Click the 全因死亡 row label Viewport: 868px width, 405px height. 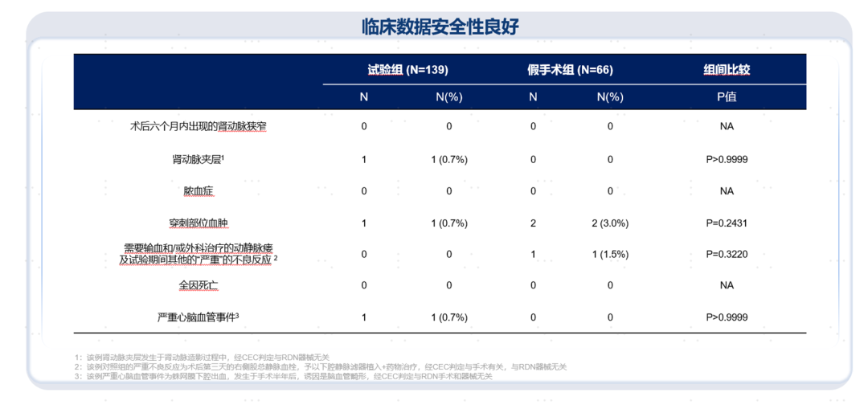click(x=198, y=285)
